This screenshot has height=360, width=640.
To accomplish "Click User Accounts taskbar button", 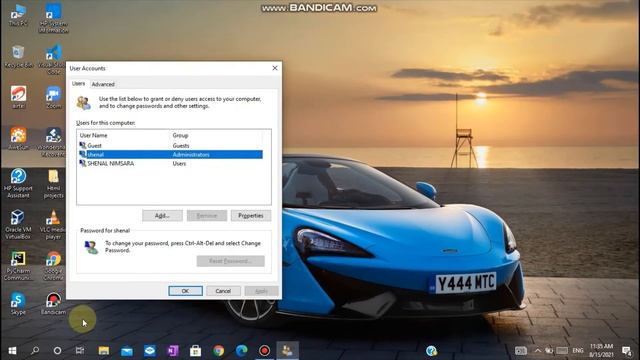I will pos(287,351).
